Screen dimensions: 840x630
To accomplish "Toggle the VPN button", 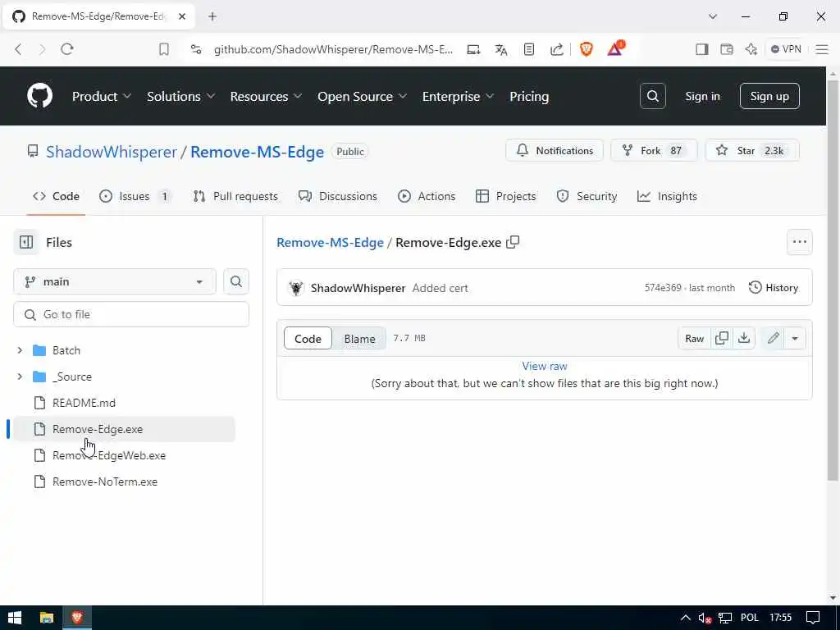I will [786, 49].
